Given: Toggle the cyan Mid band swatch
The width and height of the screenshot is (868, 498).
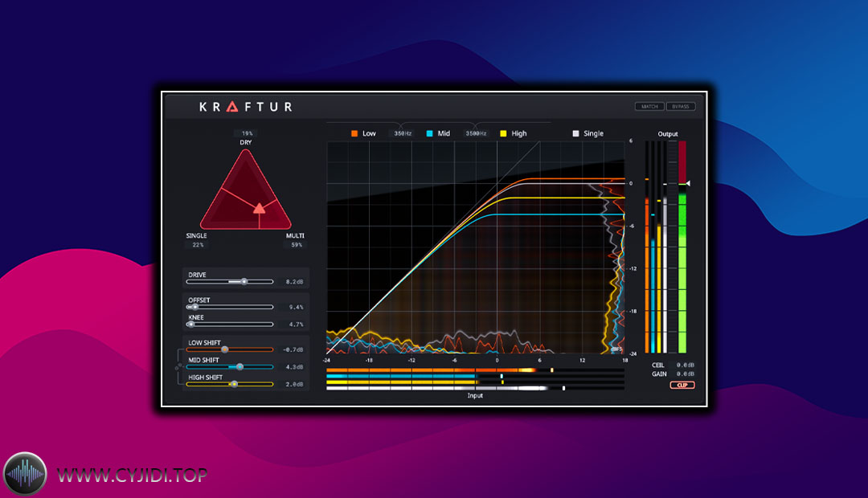Looking at the screenshot, I should (429, 133).
